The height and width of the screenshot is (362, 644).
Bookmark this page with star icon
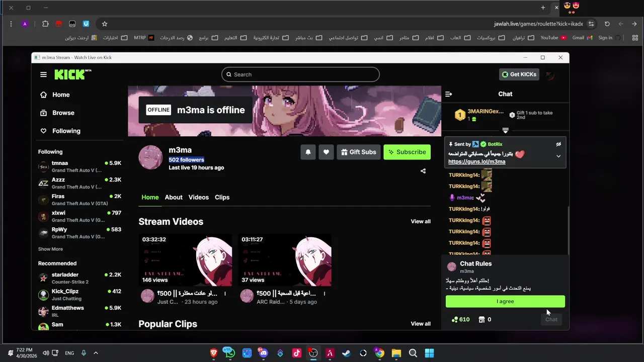tap(104, 24)
